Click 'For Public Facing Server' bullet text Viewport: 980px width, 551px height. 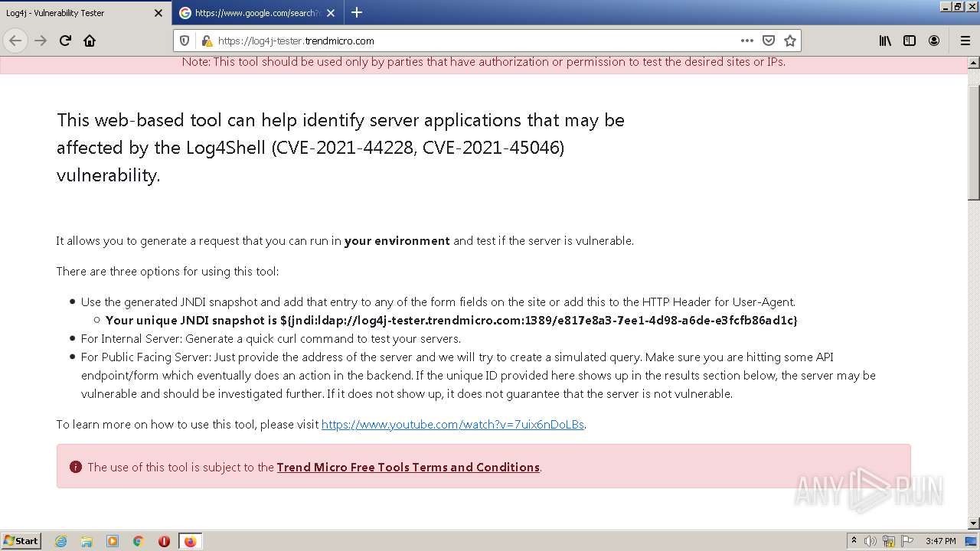478,376
